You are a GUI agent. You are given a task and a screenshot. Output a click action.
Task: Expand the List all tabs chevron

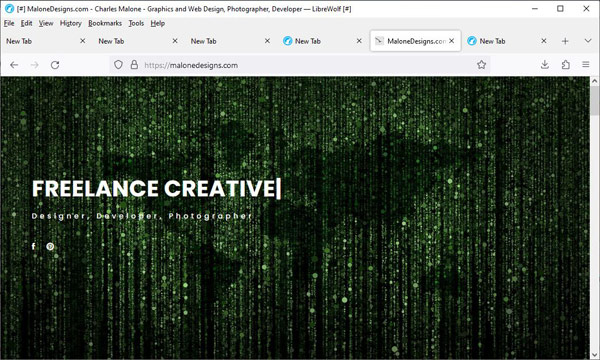coord(588,41)
